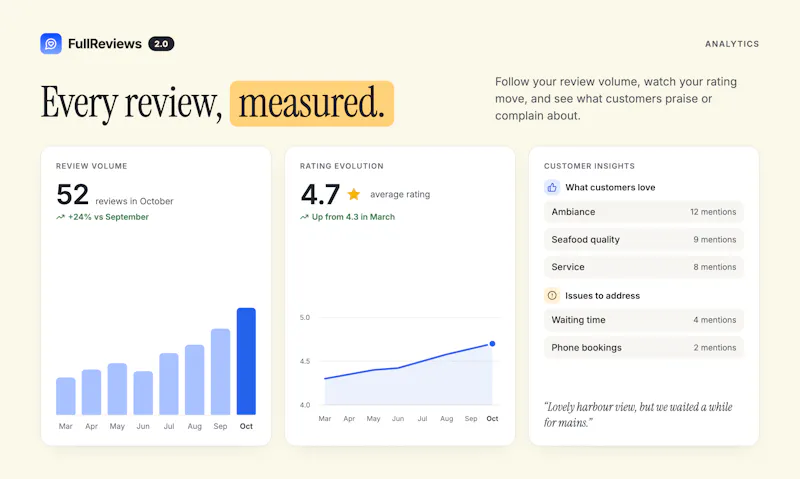Click the trend arrow before Up from 4.3
This screenshot has width=800, height=479.
[x=304, y=217]
